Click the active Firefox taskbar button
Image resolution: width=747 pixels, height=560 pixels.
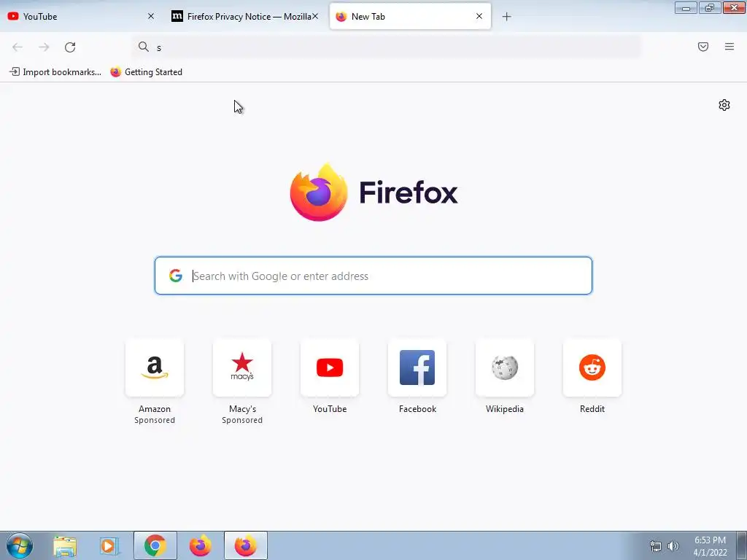pyautogui.click(x=246, y=545)
